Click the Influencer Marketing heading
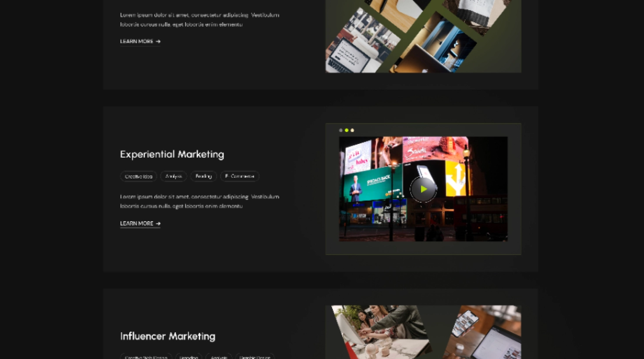The width and height of the screenshot is (644, 359). [168, 336]
